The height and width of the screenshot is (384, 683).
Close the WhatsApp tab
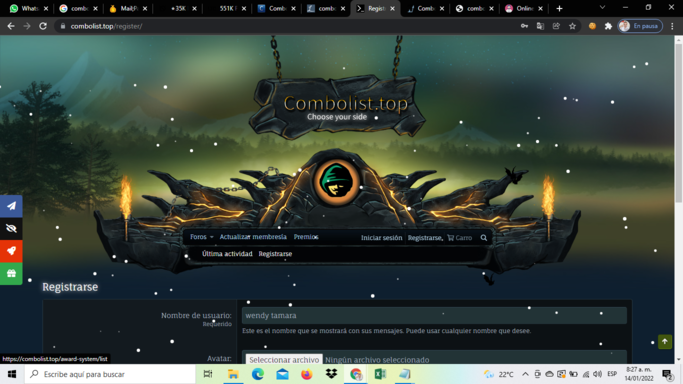coord(46,8)
